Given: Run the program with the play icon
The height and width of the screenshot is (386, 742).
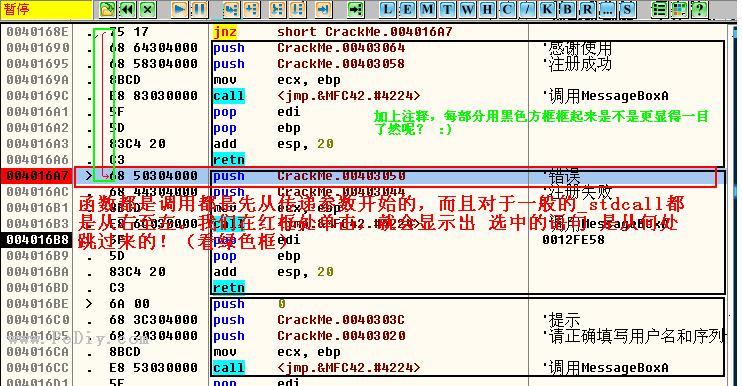Looking at the screenshot, I should pyautogui.click(x=180, y=9).
